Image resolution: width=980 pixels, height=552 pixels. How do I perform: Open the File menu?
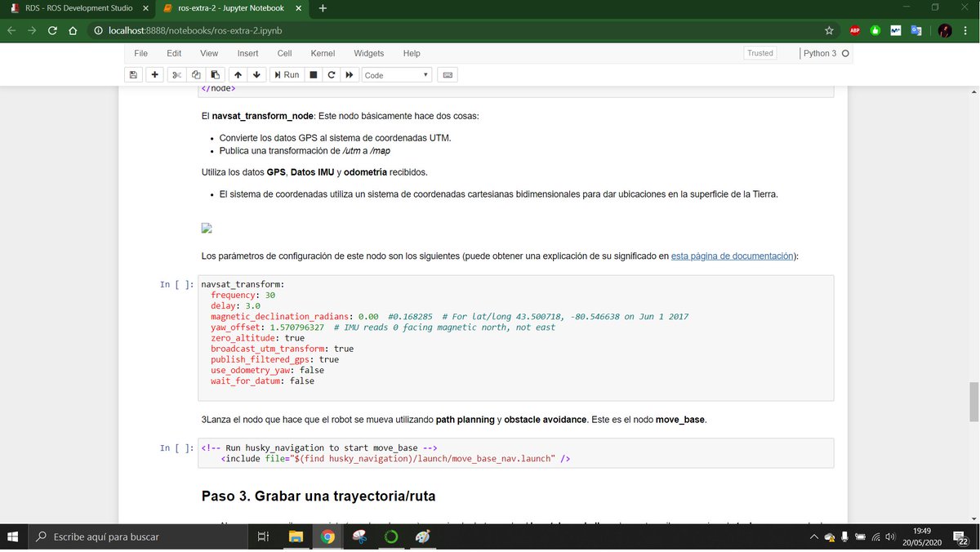pyautogui.click(x=140, y=53)
